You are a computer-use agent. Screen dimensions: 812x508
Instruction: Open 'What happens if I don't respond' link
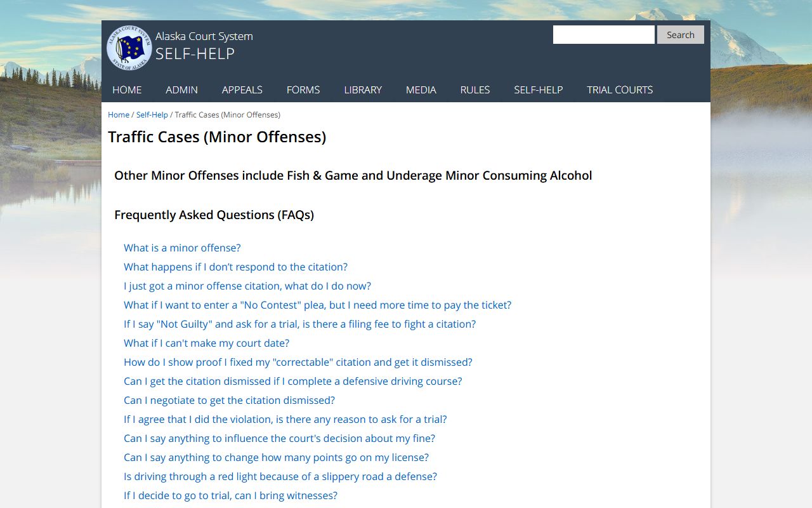click(235, 267)
